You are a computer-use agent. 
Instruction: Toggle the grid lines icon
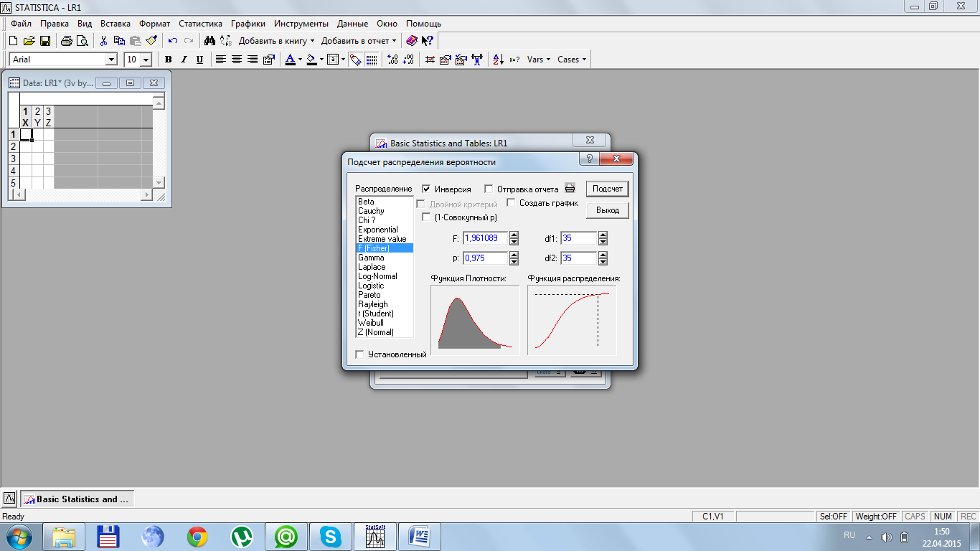pos(372,60)
